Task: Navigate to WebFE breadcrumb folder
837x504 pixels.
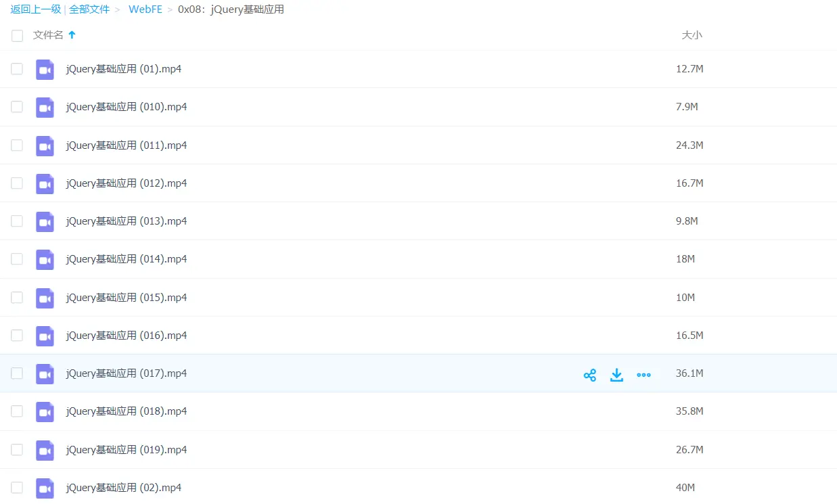Action: (x=145, y=9)
